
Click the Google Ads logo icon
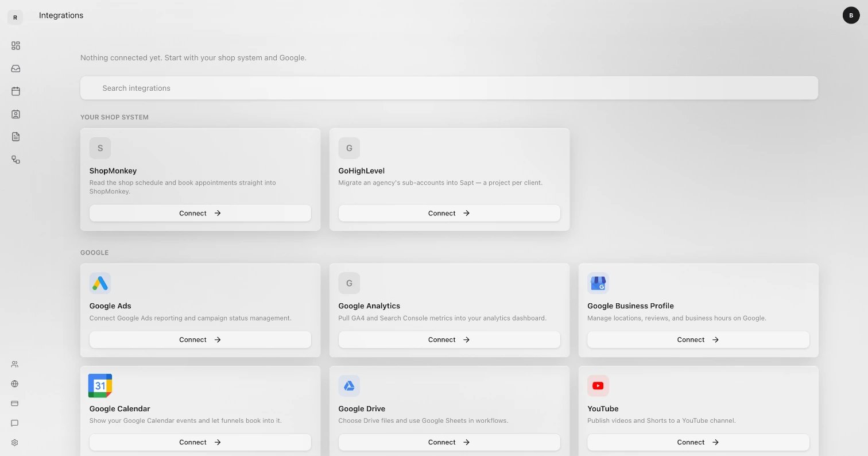[x=100, y=283]
